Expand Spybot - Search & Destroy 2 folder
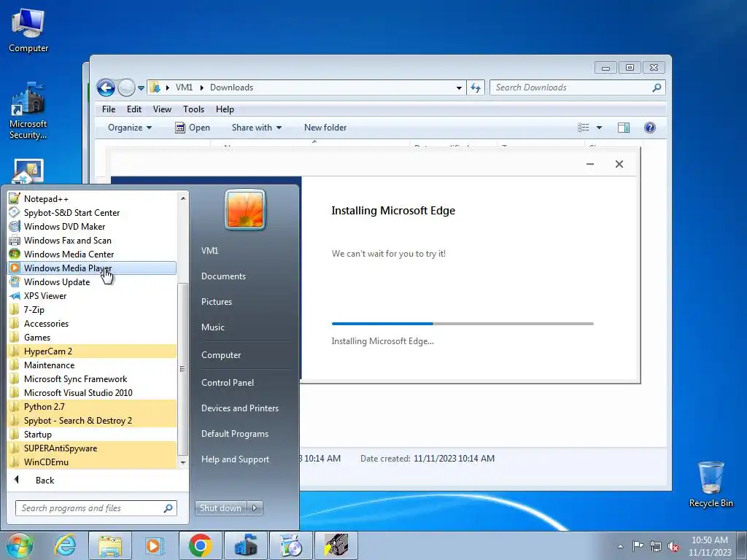 [x=92, y=420]
